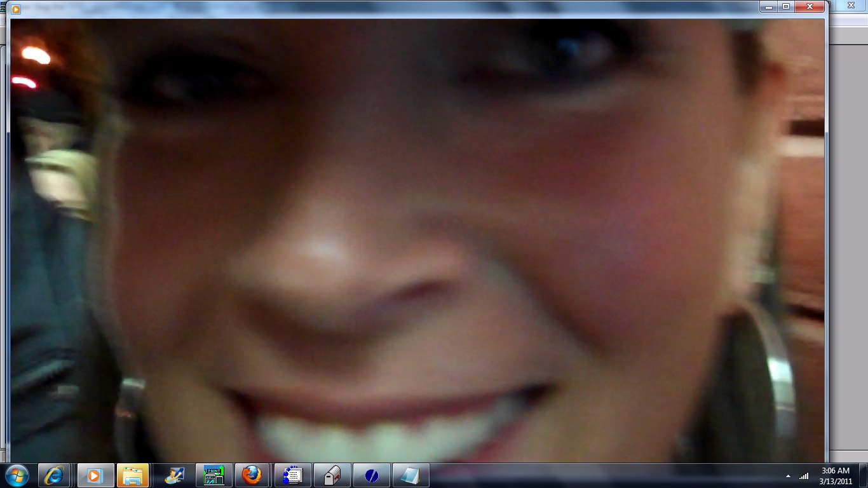The image size is (868, 488).
Task: Click the taskbar icon left of the Paint icon
Action: coord(173,475)
